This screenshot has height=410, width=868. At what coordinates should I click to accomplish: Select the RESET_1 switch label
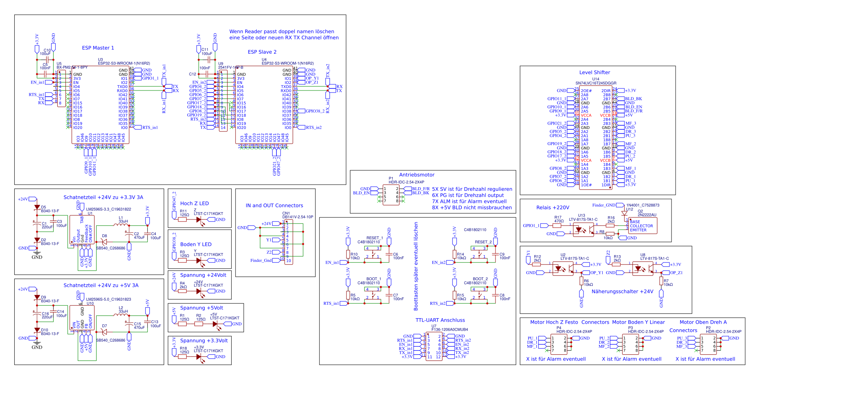click(375, 238)
